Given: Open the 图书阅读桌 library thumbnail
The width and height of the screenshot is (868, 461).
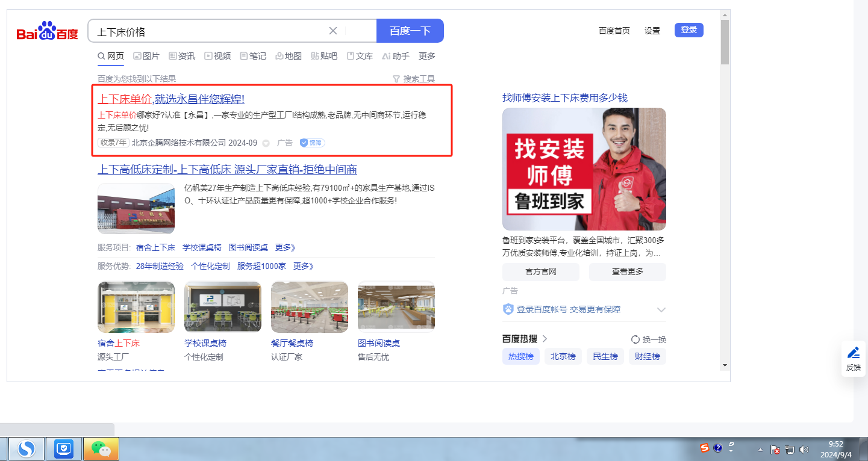Looking at the screenshot, I should (396, 307).
